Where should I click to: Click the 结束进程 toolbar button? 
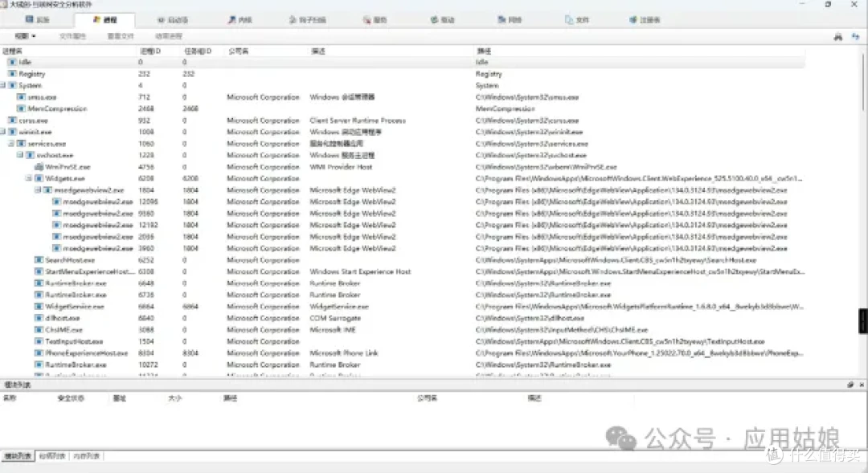(x=168, y=36)
